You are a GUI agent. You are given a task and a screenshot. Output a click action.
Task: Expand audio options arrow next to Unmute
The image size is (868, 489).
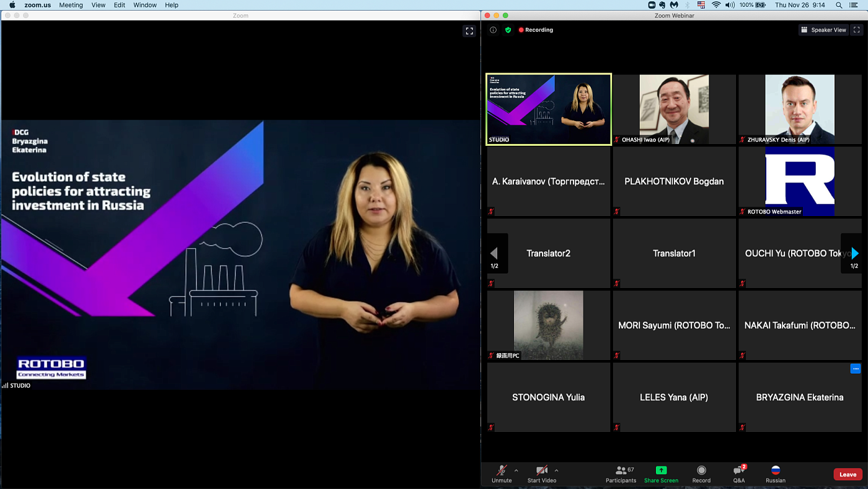516,470
